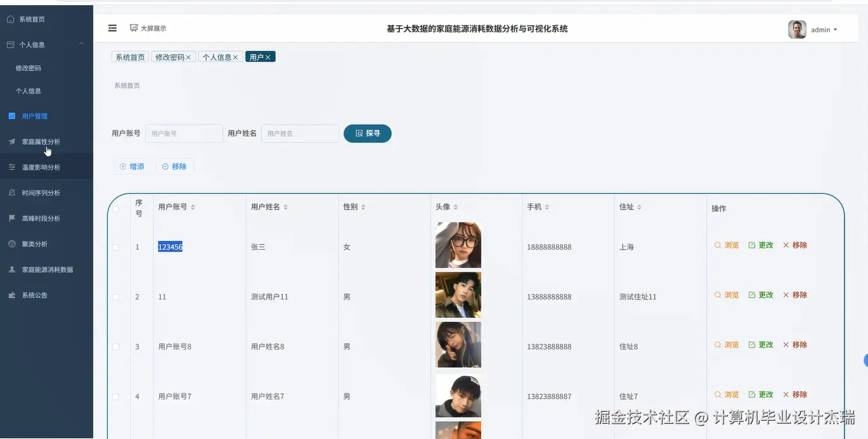Sort by the 头像 column

tap(455, 207)
